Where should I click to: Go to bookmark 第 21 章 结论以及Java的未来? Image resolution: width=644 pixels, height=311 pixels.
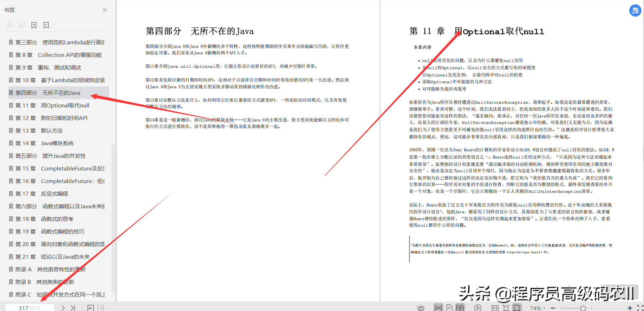tap(58, 257)
